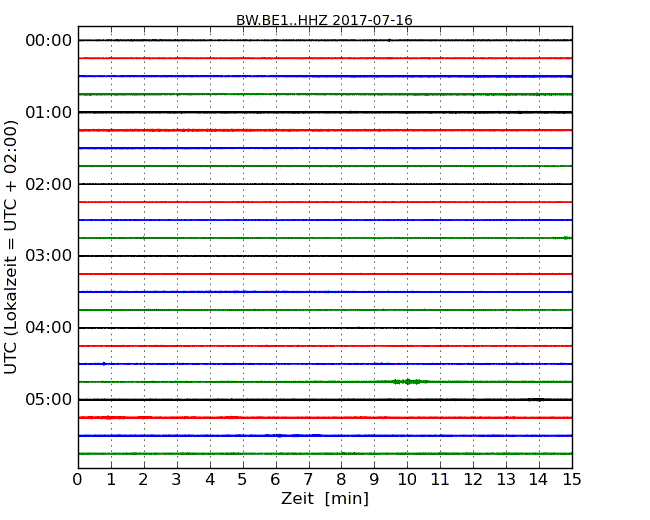Click the plot title BW.BE1..HHZ 2017-07-16
Screen dimensions: 650x520
[324, 20]
